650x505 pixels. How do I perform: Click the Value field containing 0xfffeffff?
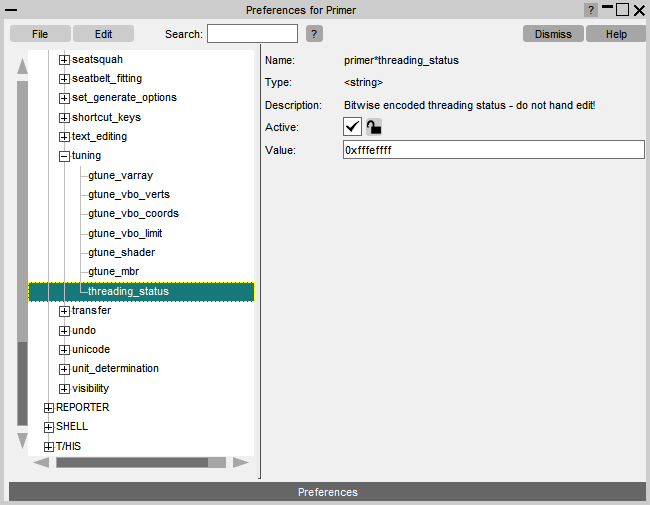494,150
